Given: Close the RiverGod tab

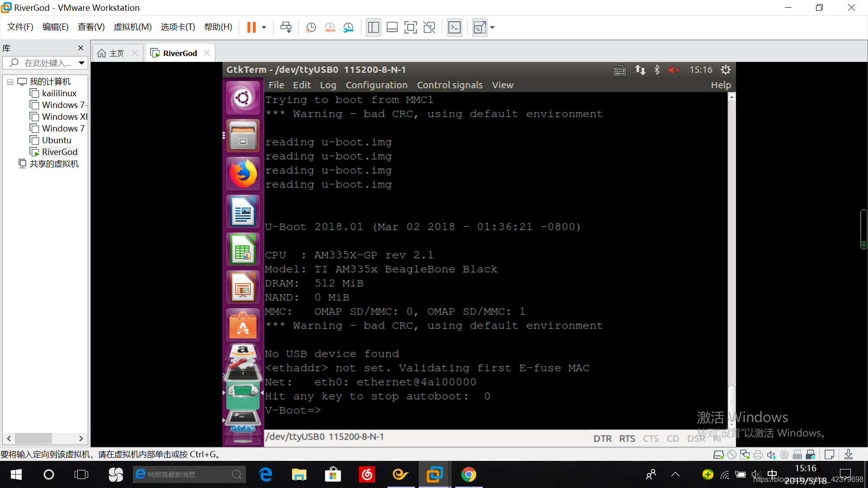Looking at the screenshot, I should pyautogui.click(x=207, y=53).
